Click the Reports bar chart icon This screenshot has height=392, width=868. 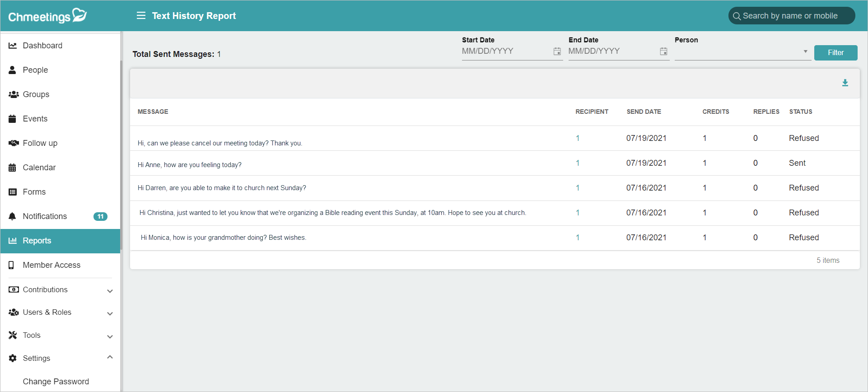tap(13, 241)
